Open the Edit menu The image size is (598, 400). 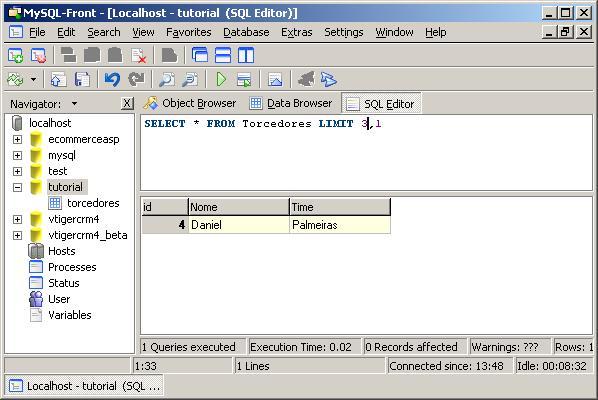tap(66, 32)
